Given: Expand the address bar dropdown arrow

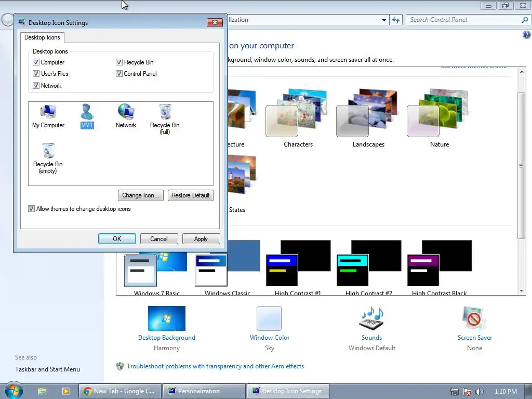Looking at the screenshot, I should pyautogui.click(x=384, y=20).
